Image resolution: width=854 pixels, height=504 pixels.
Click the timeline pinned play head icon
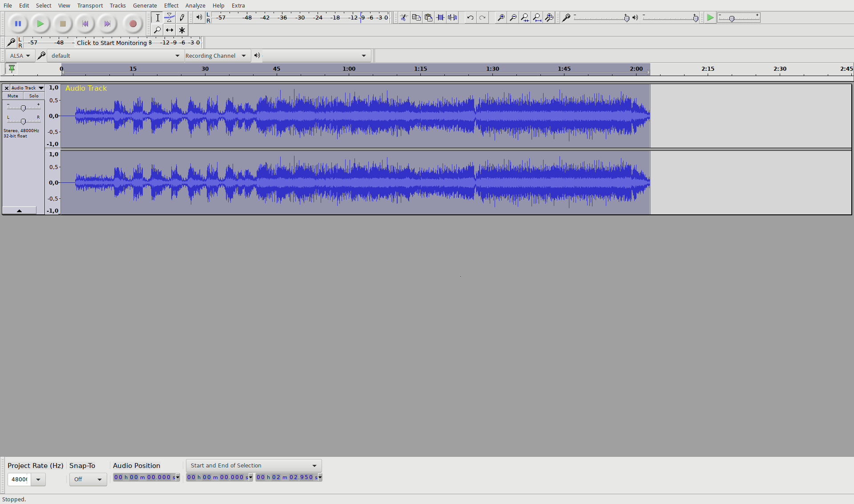pos(12,69)
